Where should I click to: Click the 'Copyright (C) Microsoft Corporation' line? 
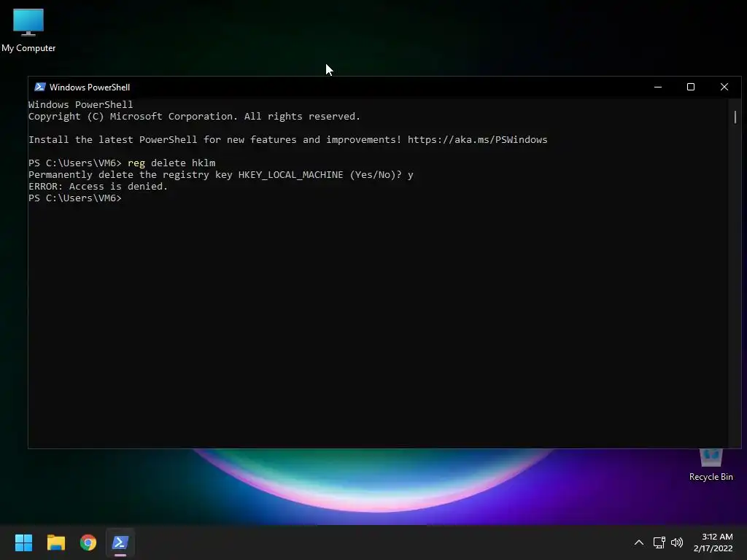[194, 116]
